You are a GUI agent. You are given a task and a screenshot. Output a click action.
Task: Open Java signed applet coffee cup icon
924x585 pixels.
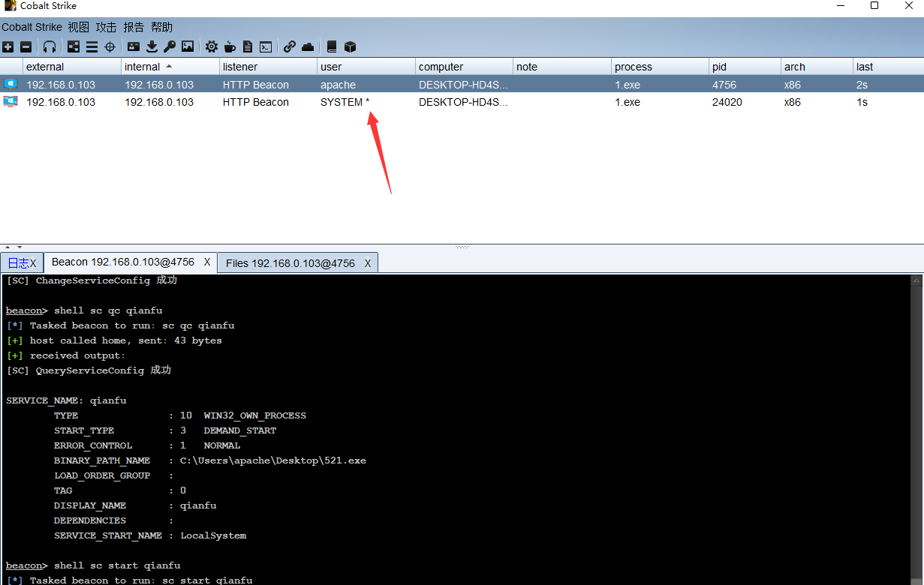pos(230,46)
